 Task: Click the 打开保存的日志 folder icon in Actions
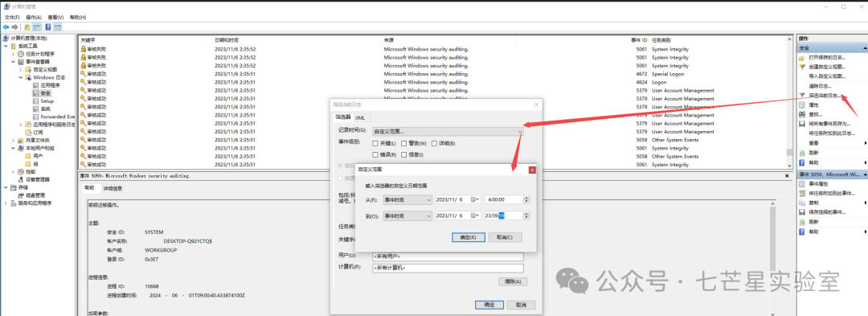point(802,58)
